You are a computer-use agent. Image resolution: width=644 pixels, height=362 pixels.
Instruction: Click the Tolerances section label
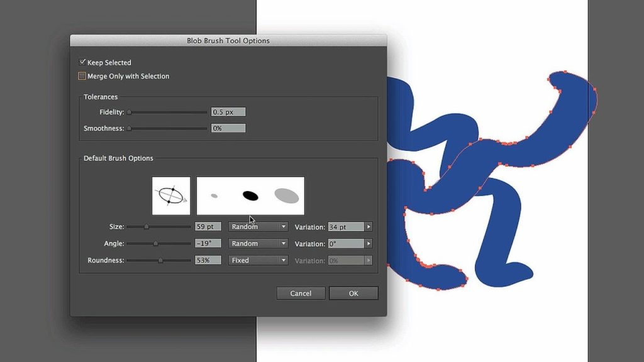click(101, 97)
